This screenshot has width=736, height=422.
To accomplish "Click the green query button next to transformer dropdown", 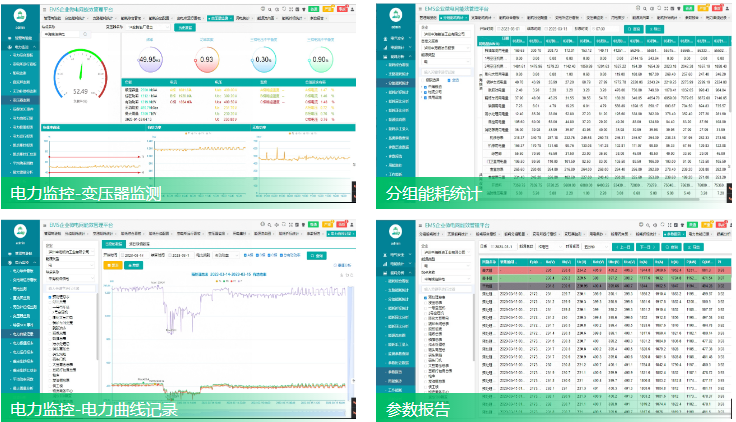I will (x=184, y=28).
